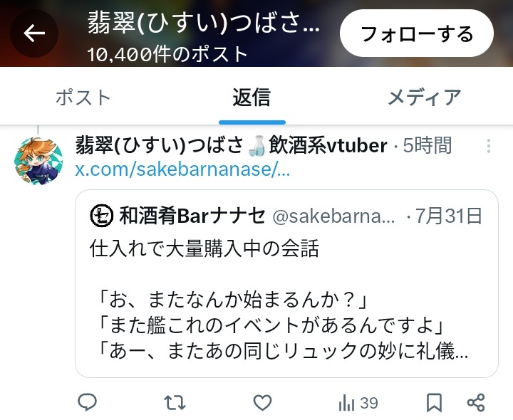Tap the 和酒肴Barナナセ quoted account avatar
The width and height of the screenshot is (513, 420).
[x=101, y=216]
